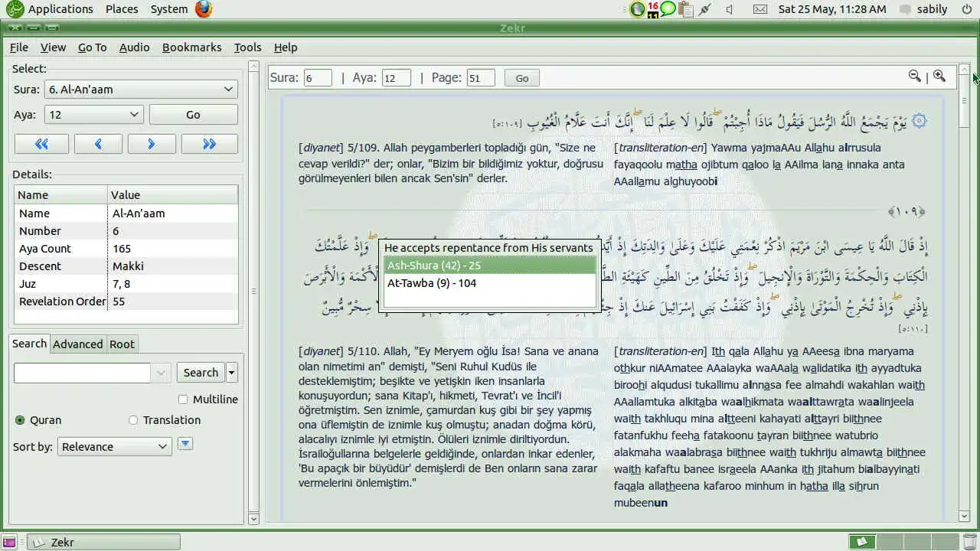Select the Revelation Order 55 row
This screenshot has height=551, width=980.
(x=126, y=302)
